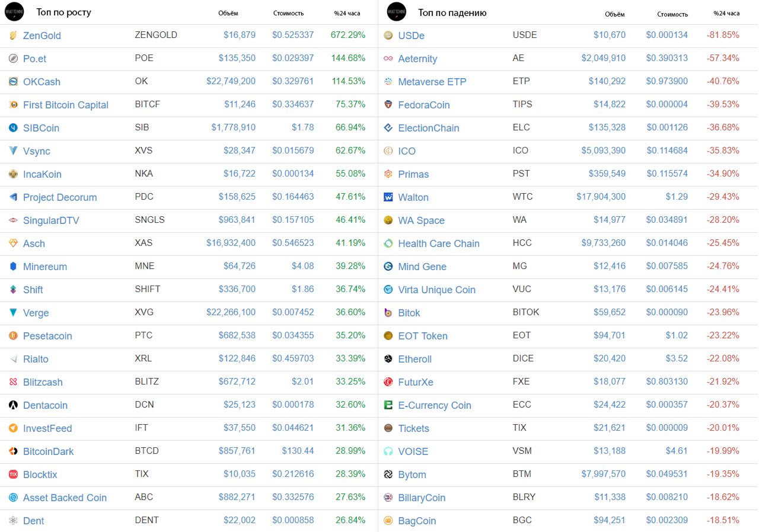Image resolution: width=759 pixels, height=532 pixels.
Task: Click the E-Currency Coin green icon
Action: point(388,405)
